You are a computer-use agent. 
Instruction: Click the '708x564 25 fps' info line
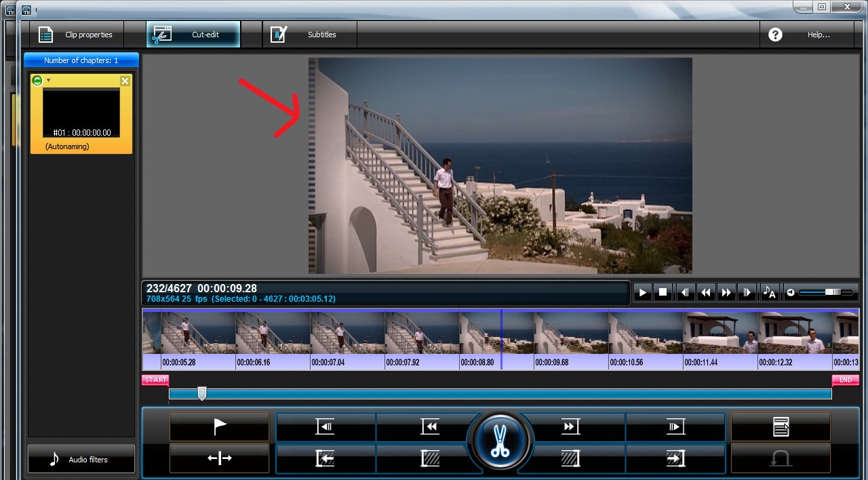point(241,298)
